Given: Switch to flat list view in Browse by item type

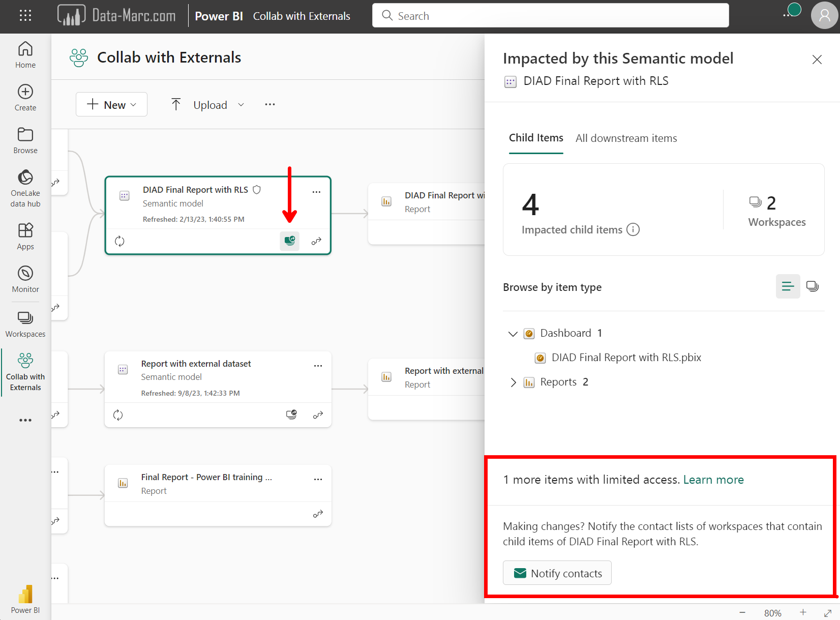Looking at the screenshot, I should coord(788,286).
